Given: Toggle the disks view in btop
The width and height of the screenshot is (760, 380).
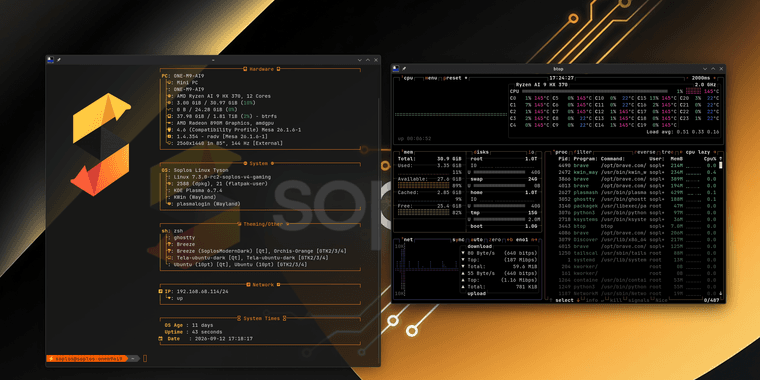Looking at the screenshot, I should point(482,152).
